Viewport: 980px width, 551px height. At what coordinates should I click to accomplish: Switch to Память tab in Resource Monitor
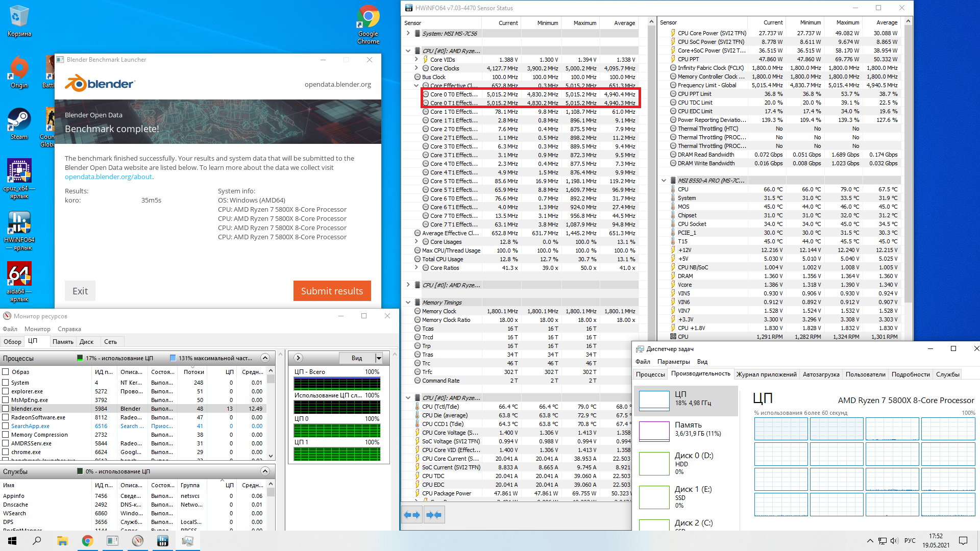[63, 342]
